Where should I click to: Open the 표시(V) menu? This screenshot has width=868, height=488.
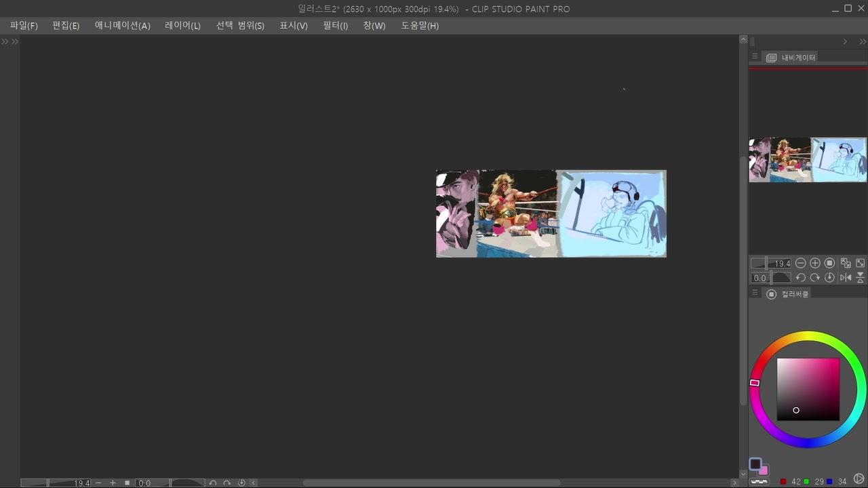(x=294, y=26)
